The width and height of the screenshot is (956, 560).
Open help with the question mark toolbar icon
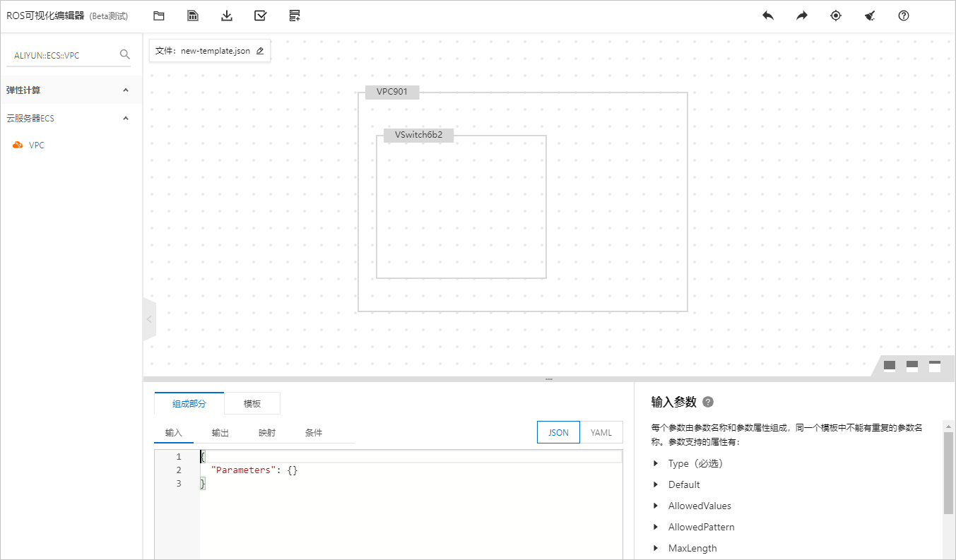(904, 16)
